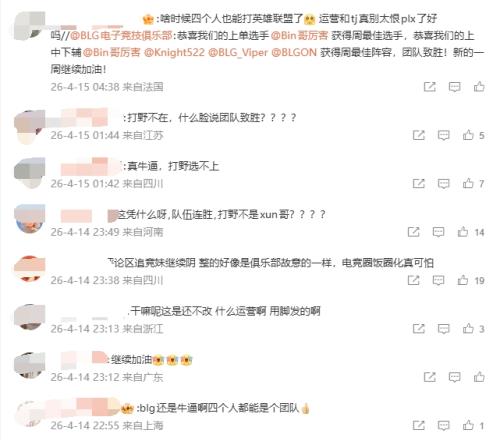Open the @BLG_Viper profile mention
The image size is (500, 440).
[238, 52]
